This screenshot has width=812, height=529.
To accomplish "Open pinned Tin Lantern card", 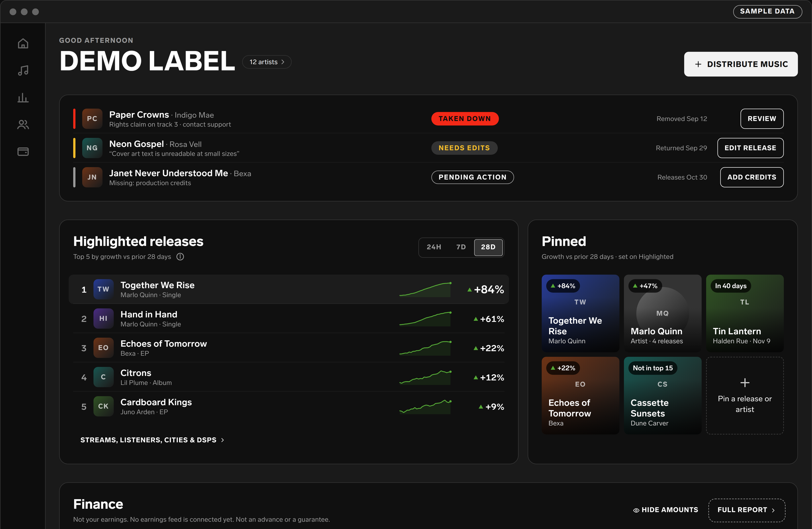I will [x=744, y=313].
